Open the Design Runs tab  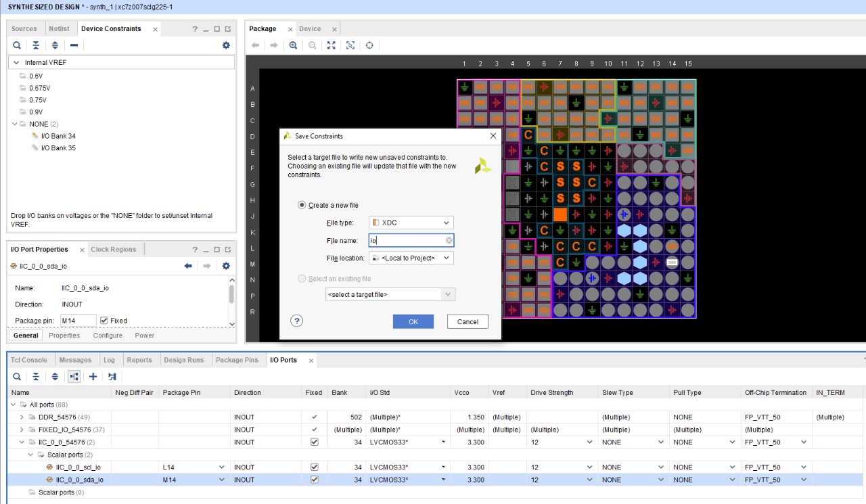[x=184, y=360]
